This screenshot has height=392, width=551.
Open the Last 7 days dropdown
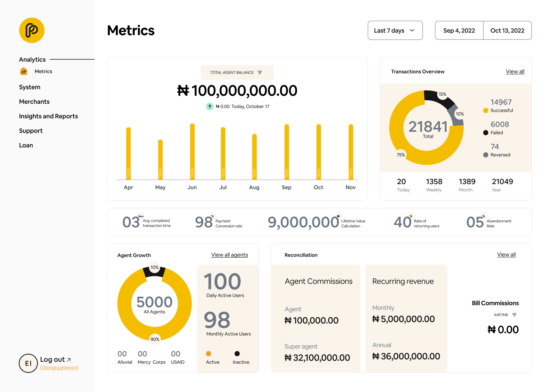395,30
